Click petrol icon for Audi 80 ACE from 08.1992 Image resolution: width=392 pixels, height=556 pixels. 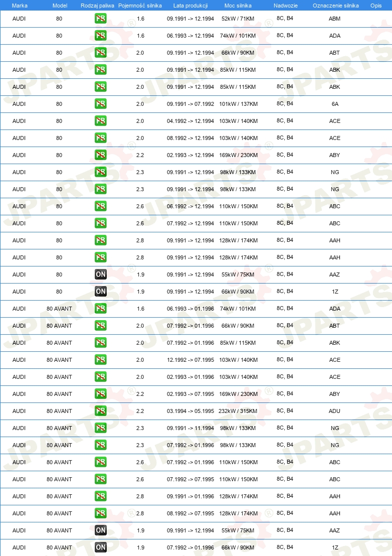click(x=101, y=138)
